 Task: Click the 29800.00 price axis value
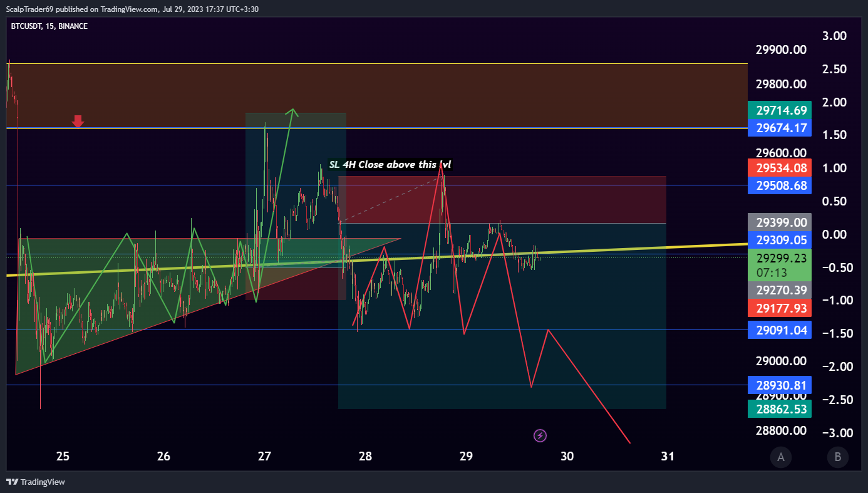pos(780,84)
